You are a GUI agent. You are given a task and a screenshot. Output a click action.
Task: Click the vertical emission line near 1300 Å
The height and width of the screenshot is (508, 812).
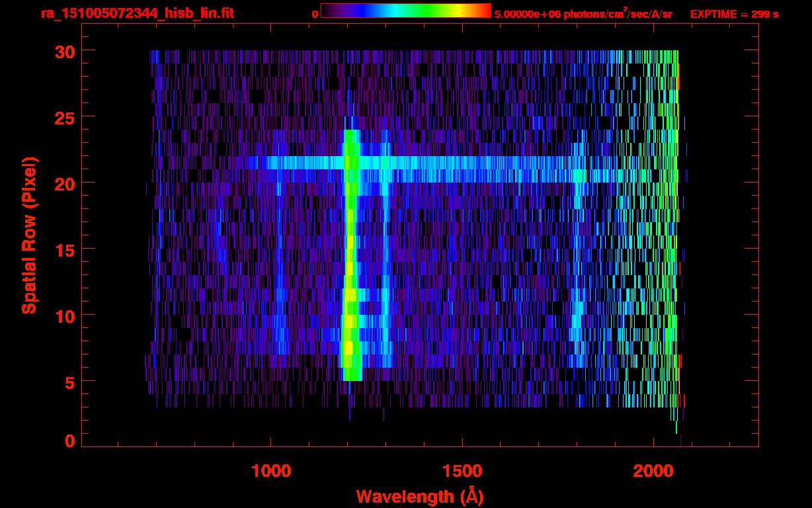[386, 265]
